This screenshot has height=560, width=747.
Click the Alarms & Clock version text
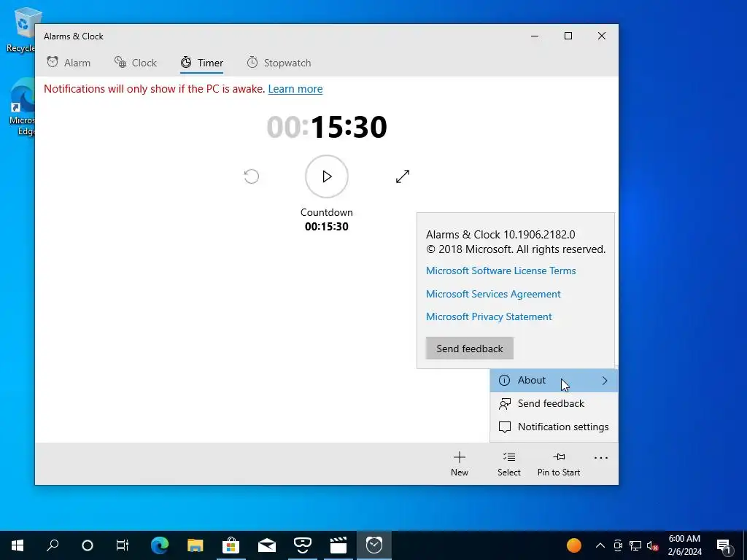(500, 235)
